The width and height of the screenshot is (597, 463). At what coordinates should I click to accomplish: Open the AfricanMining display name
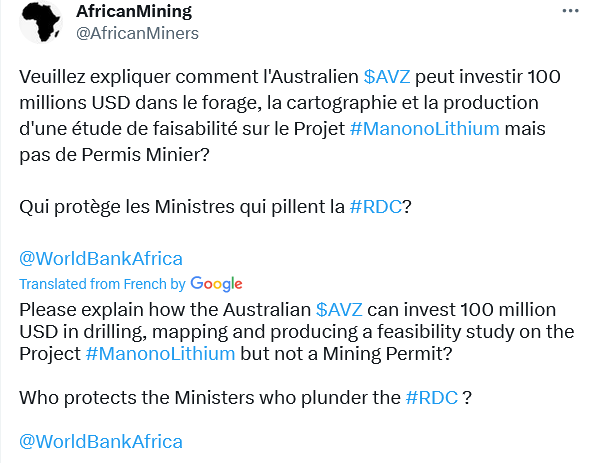(134, 11)
